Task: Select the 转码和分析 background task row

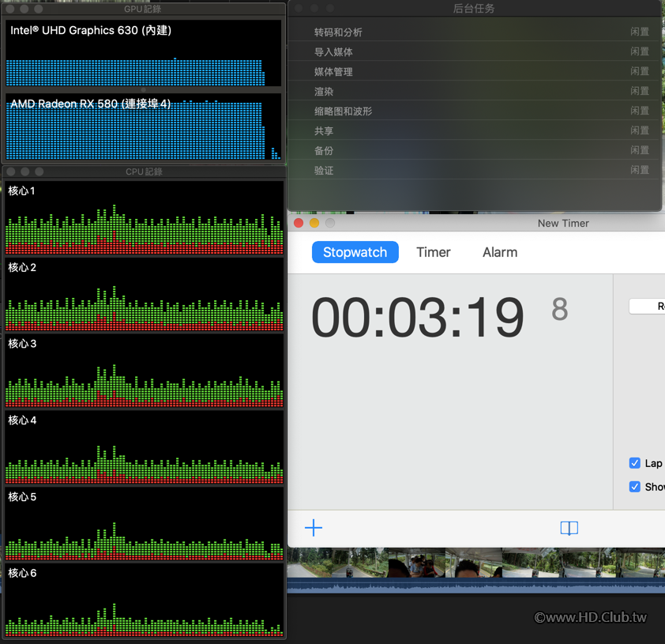Action: pyautogui.click(x=474, y=32)
